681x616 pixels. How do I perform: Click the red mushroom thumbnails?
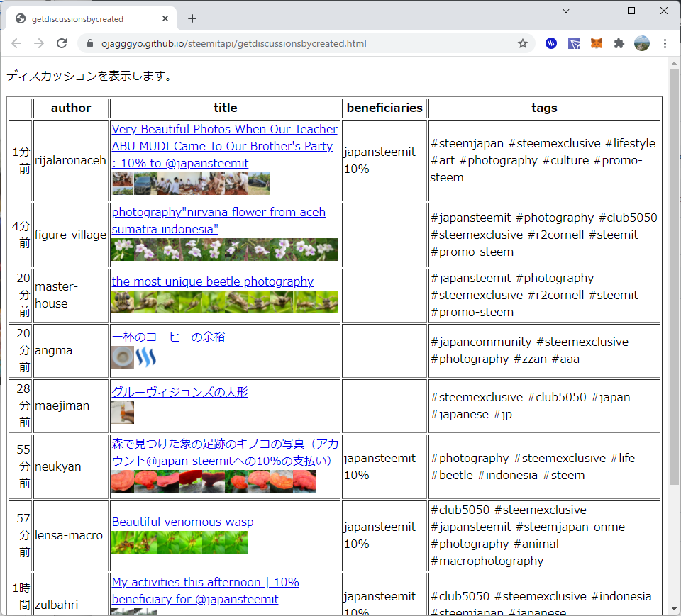click(x=214, y=481)
